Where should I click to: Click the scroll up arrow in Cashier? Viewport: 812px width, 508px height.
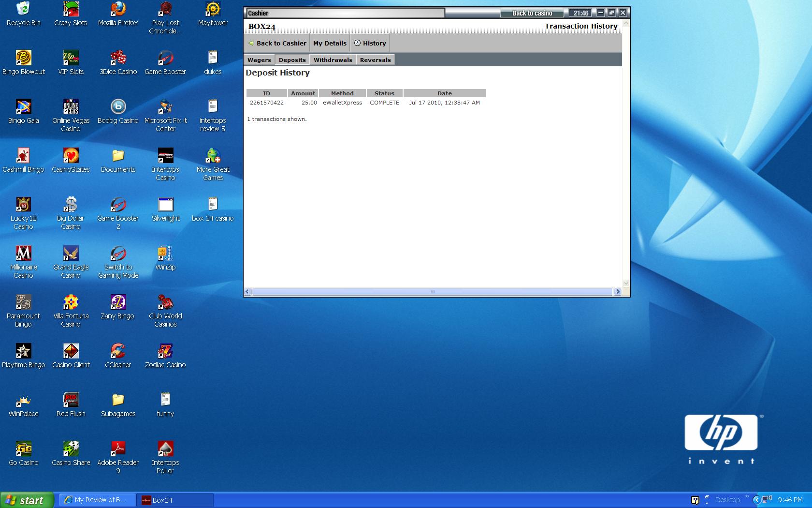pyautogui.click(x=626, y=23)
